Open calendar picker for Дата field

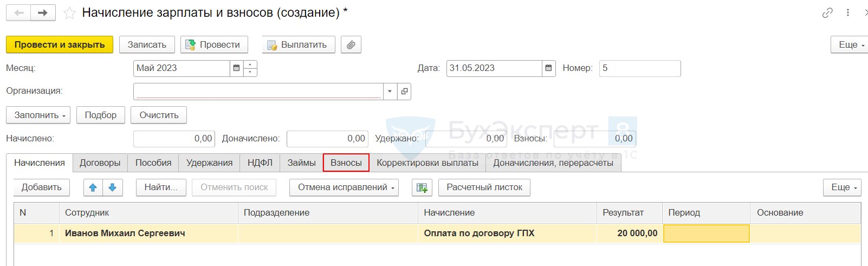point(548,68)
